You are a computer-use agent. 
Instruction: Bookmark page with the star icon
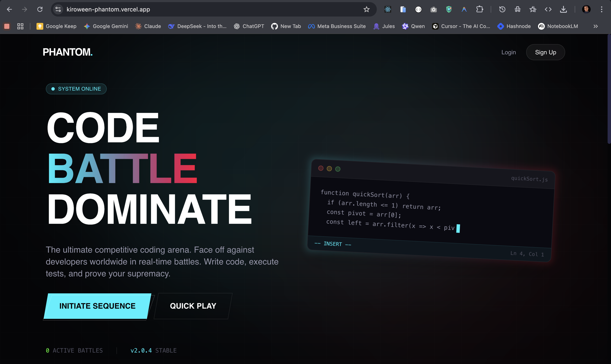coord(366,9)
